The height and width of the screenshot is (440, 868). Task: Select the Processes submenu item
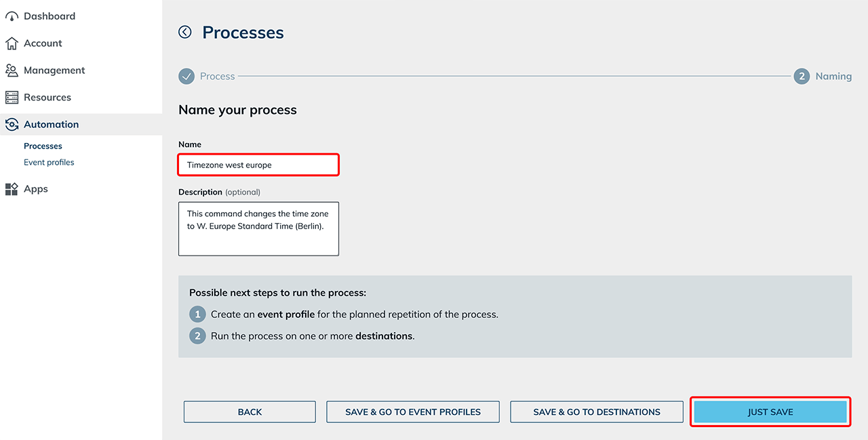click(43, 146)
